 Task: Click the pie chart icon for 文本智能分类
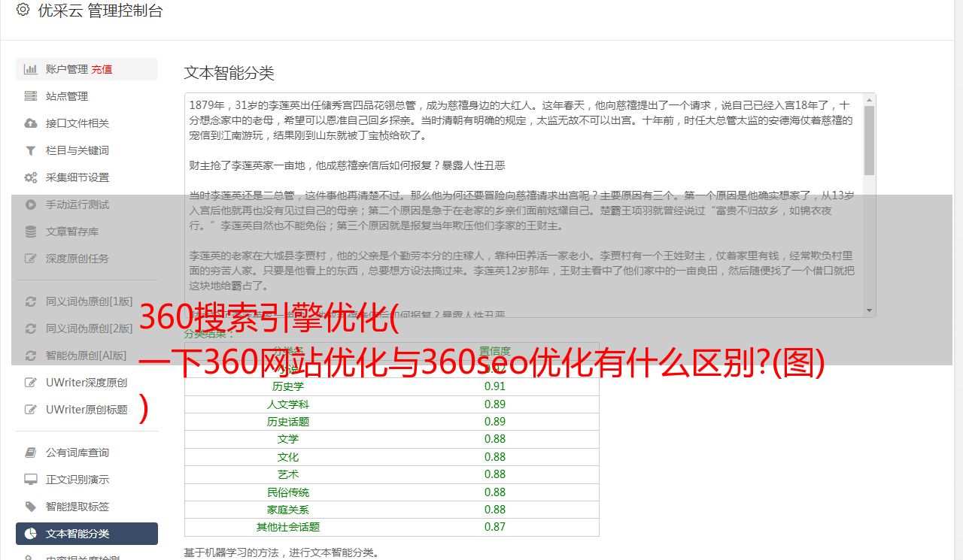[31, 534]
